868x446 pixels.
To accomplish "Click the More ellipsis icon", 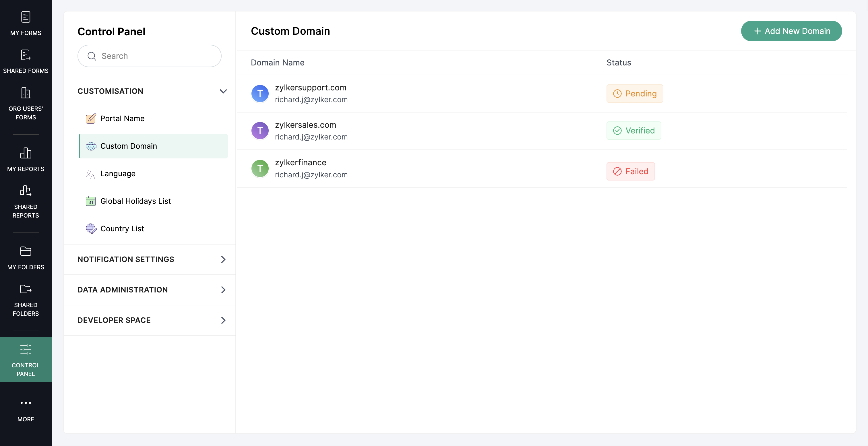I will (26, 403).
